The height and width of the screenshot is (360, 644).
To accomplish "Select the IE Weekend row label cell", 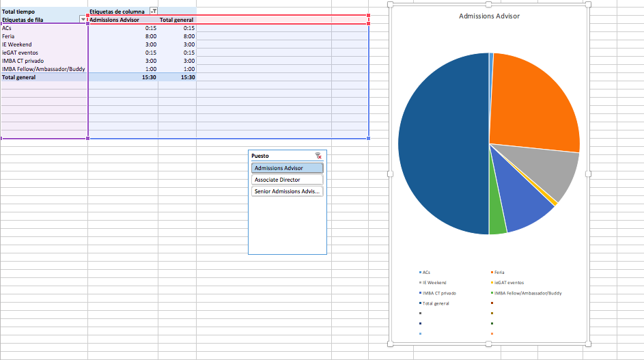I will [x=44, y=44].
